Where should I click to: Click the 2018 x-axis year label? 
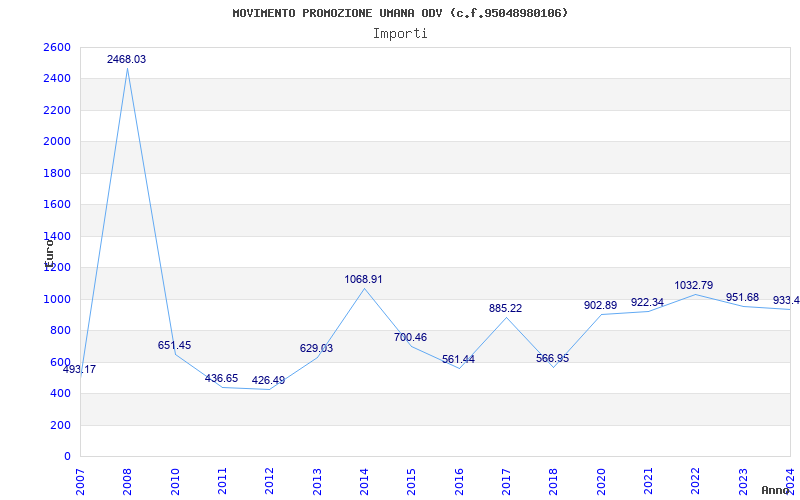pyautogui.click(x=554, y=481)
